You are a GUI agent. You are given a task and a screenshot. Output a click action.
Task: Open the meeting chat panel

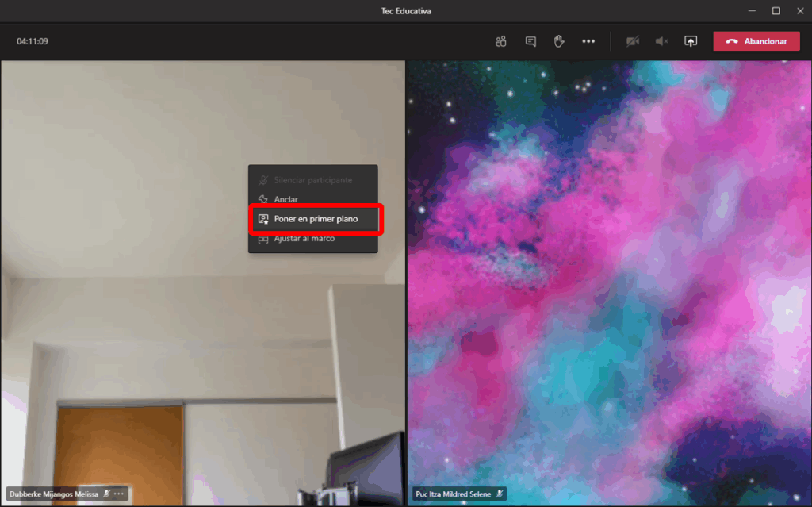pyautogui.click(x=530, y=41)
